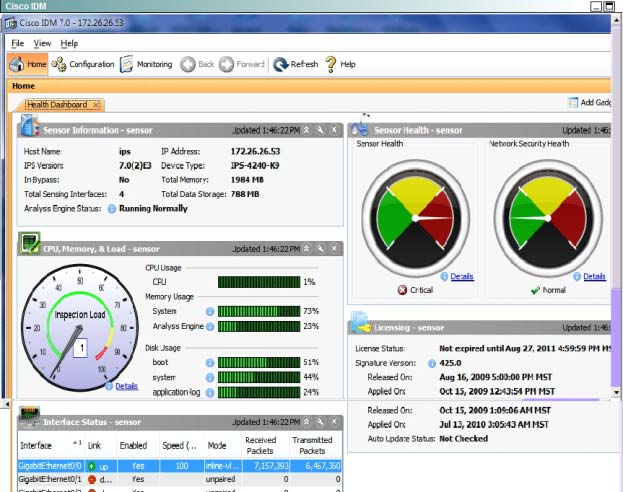Open the Help menu in menu bar
The height and width of the screenshot is (492, 623).
(x=69, y=43)
